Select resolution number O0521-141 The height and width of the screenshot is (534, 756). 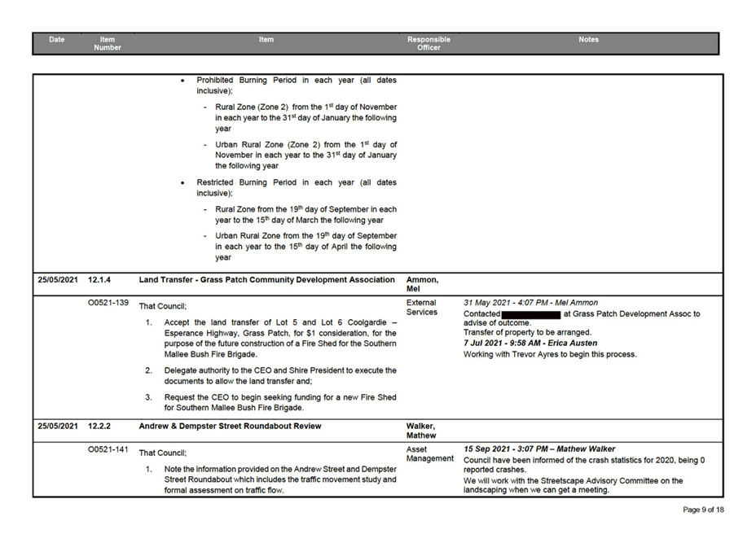coord(108,449)
